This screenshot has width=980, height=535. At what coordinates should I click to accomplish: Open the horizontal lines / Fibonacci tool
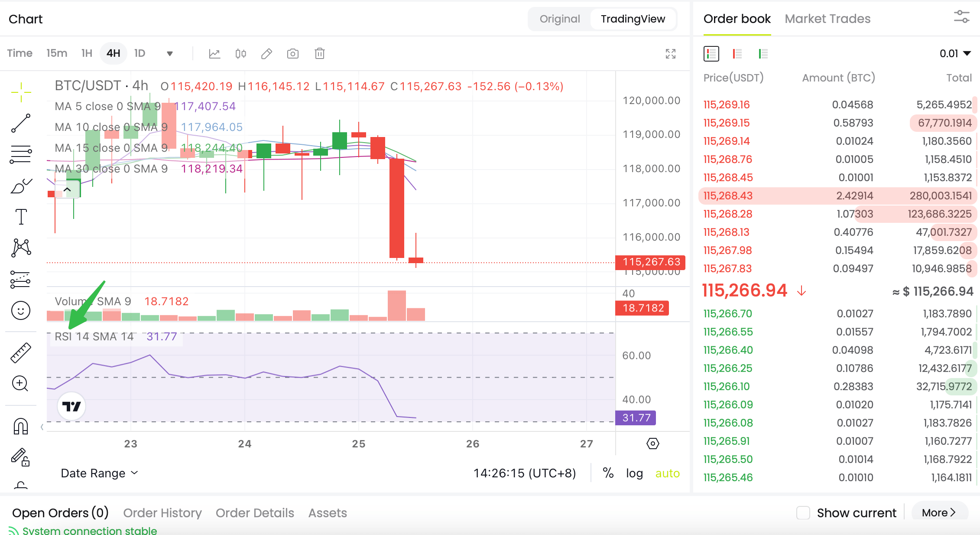pos(21,154)
